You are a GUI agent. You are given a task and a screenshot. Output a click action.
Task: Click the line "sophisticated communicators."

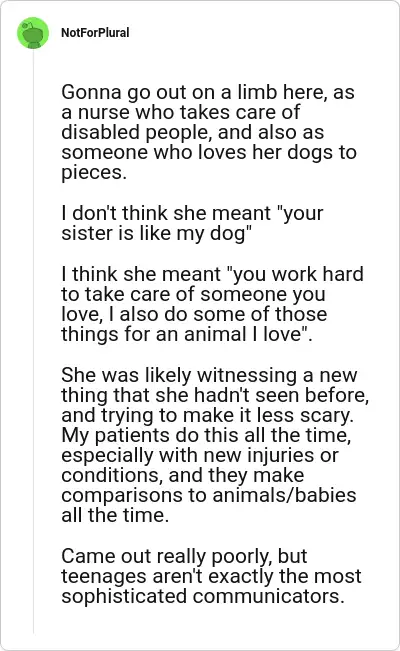203,596
